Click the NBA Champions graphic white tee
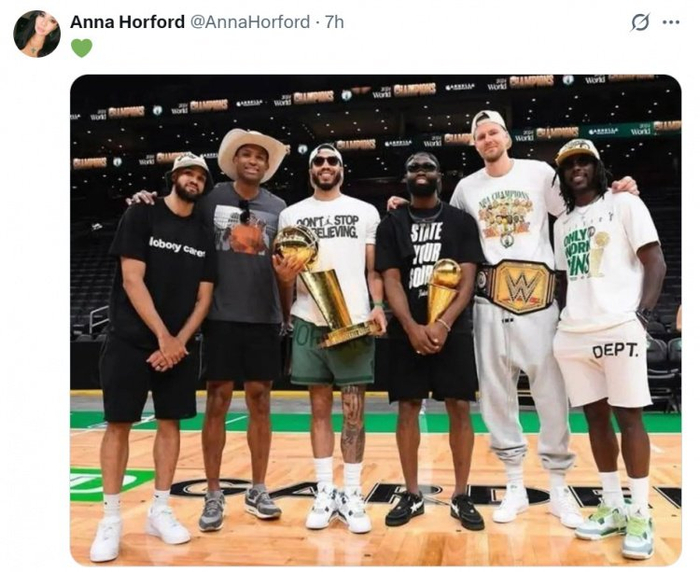700x572 pixels. pos(508,214)
